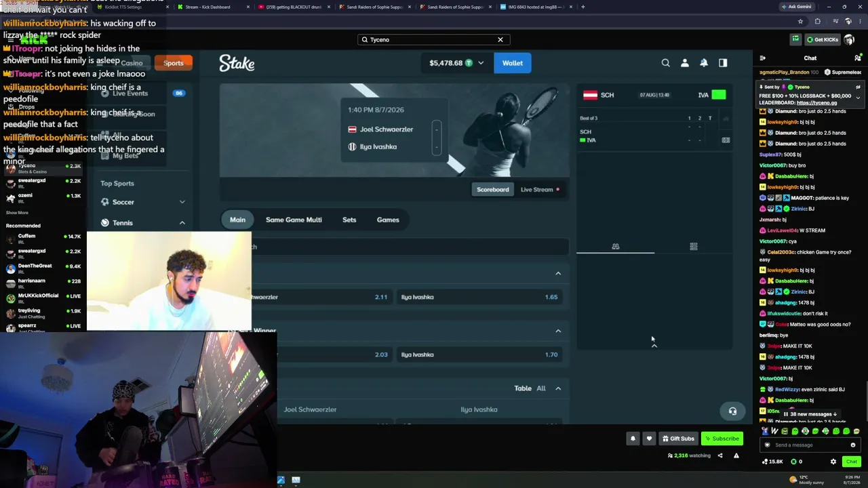Toggle the Stake side panel icon
This screenshot has height=488, width=868.
tap(723, 63)
